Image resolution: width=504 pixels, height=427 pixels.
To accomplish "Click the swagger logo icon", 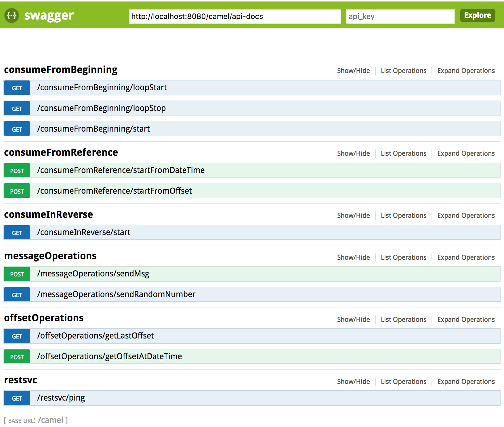I will point(12,16).
